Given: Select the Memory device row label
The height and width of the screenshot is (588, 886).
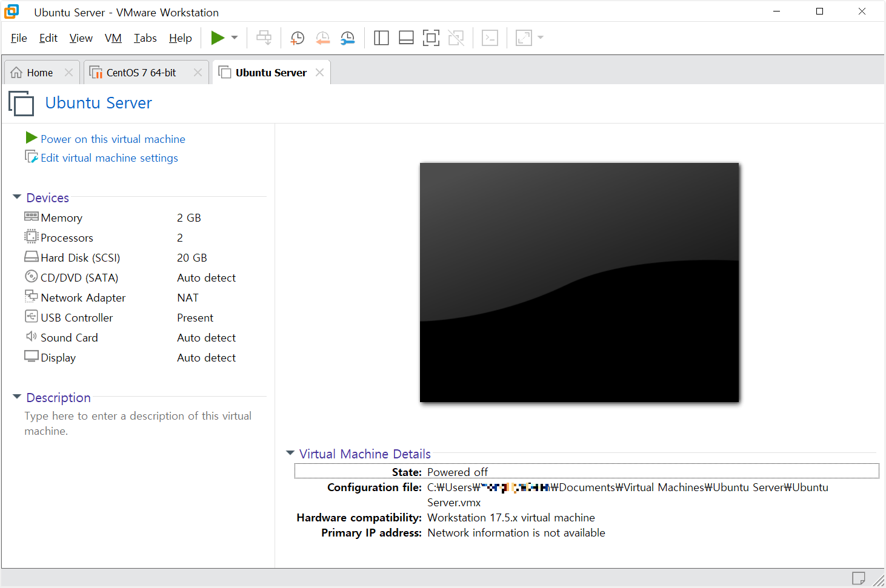Looking at the screenshot, I should coord(62,218).
